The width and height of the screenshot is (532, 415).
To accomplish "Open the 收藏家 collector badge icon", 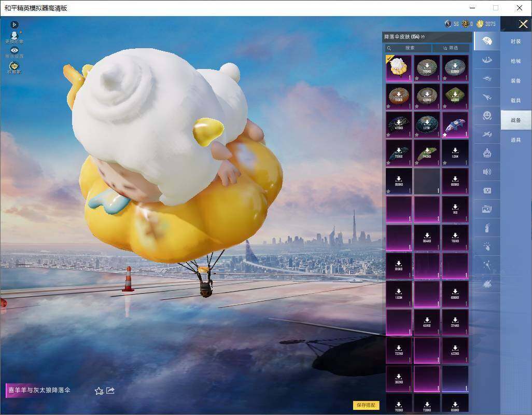I will tap(14, 67).
